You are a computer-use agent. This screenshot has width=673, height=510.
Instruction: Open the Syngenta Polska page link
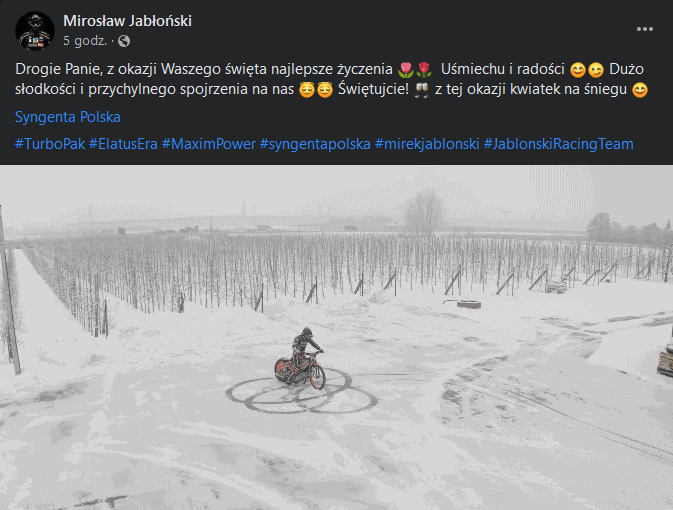[68, 117]
